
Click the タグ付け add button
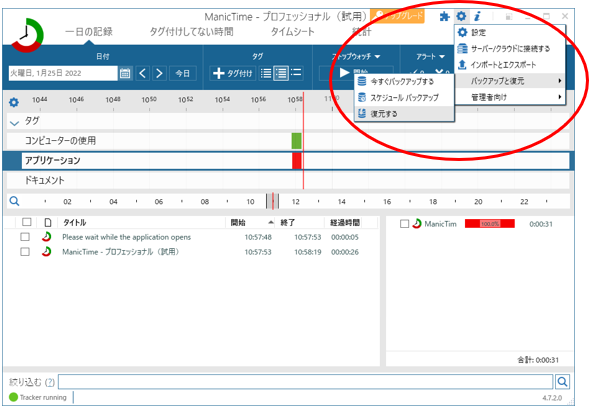[x=233, y=73]
